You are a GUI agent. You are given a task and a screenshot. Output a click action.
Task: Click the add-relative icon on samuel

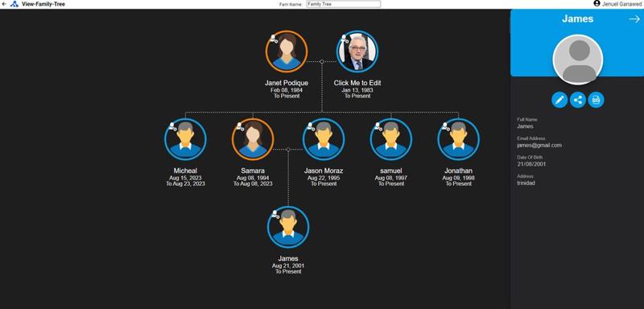tap(378, 126)
